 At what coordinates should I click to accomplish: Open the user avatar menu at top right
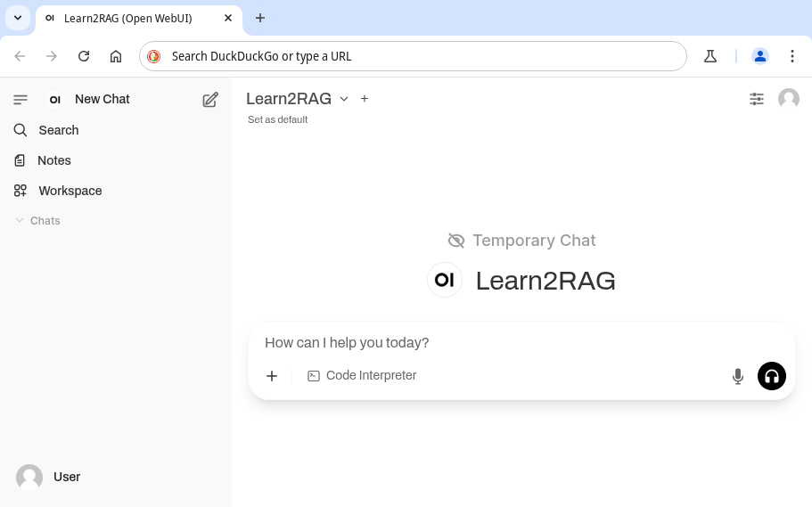788,99
